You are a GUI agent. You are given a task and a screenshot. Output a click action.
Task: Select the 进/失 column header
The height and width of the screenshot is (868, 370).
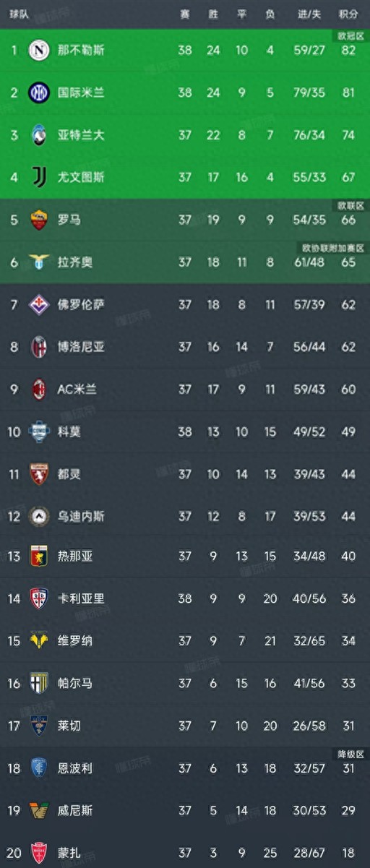(x=309, y=14)
